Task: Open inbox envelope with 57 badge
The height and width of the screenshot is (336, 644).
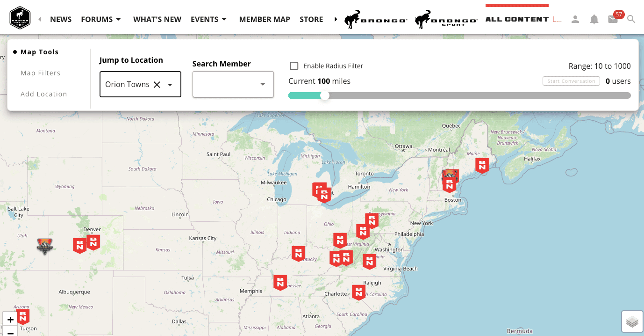Action: pos(613,19)
